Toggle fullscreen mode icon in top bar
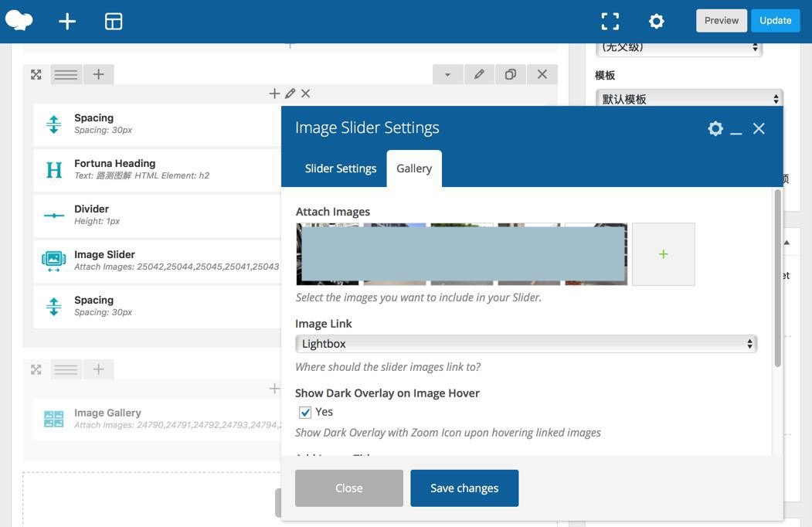 point(610,22)
